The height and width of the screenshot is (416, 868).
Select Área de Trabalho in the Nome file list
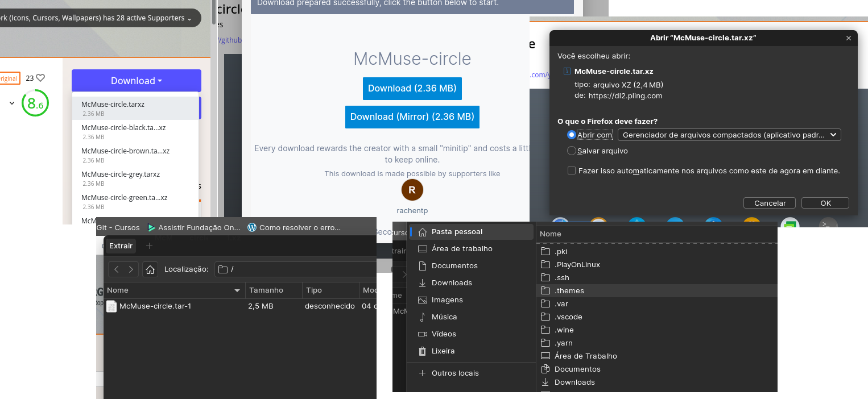click(x=657, y=356)
